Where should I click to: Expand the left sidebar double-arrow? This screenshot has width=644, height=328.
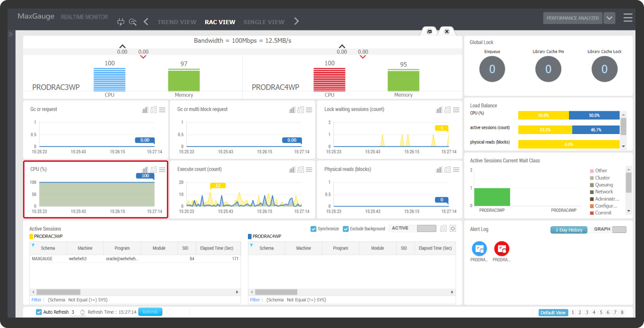(x=10, y=35)
